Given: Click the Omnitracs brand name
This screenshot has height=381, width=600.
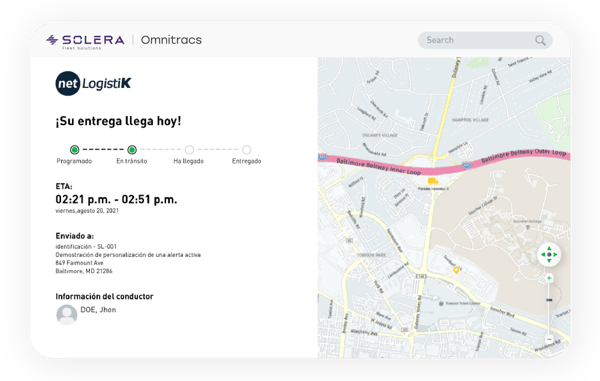Looking at the screenshot, I should pos(171,40).
